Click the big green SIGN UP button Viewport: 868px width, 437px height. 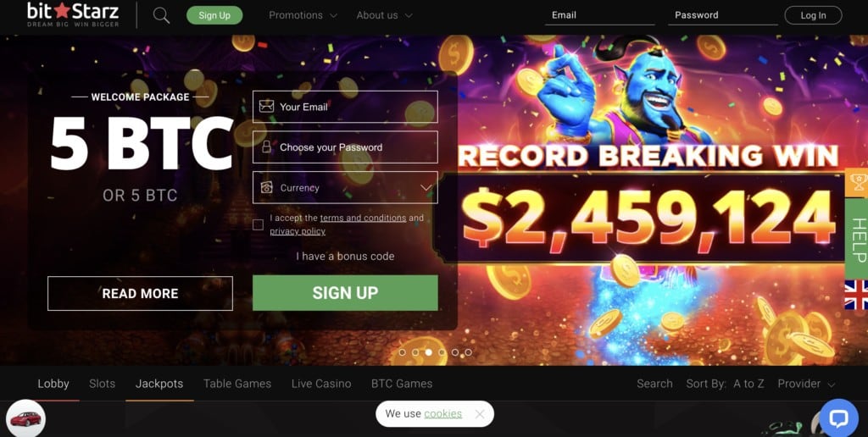pos(345,293)
